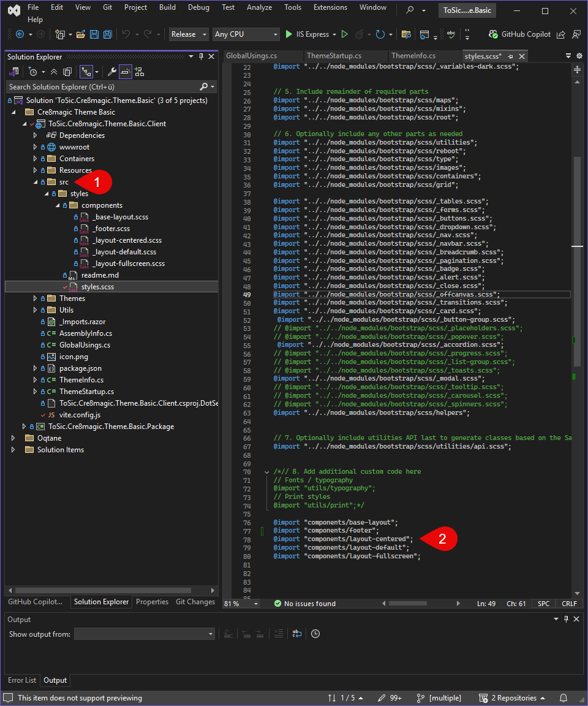Save the current file with Save icon
588x706 pixels.
pyautogui.click(x=94, y=34)
